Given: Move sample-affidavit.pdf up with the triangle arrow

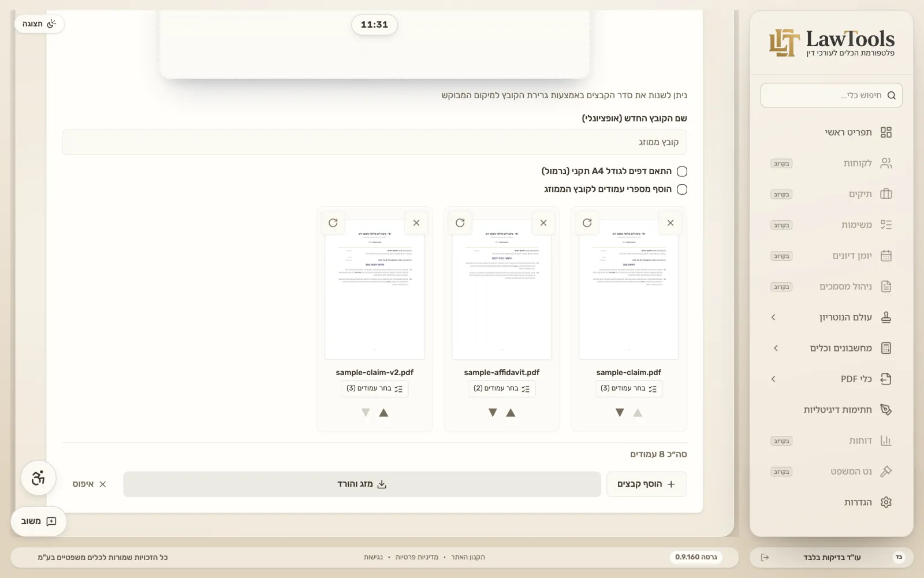Looking at the screenshot, I should 511,413.
